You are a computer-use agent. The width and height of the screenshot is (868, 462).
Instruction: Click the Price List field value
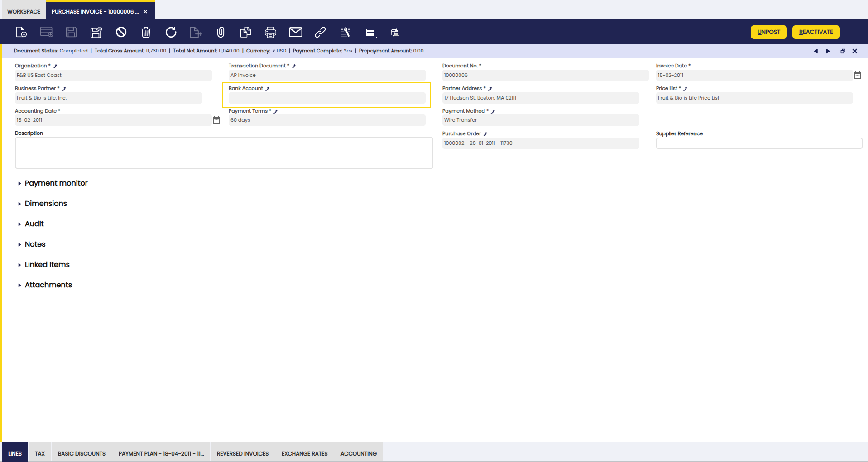pos(754,98)
